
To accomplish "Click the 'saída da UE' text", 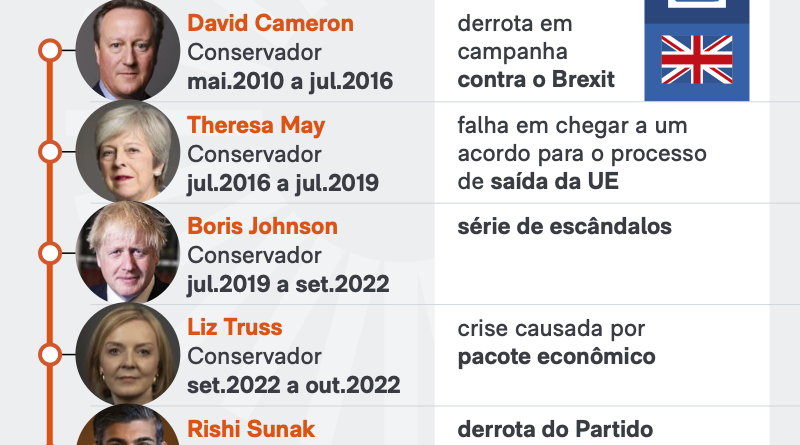I will coord(555,181).
